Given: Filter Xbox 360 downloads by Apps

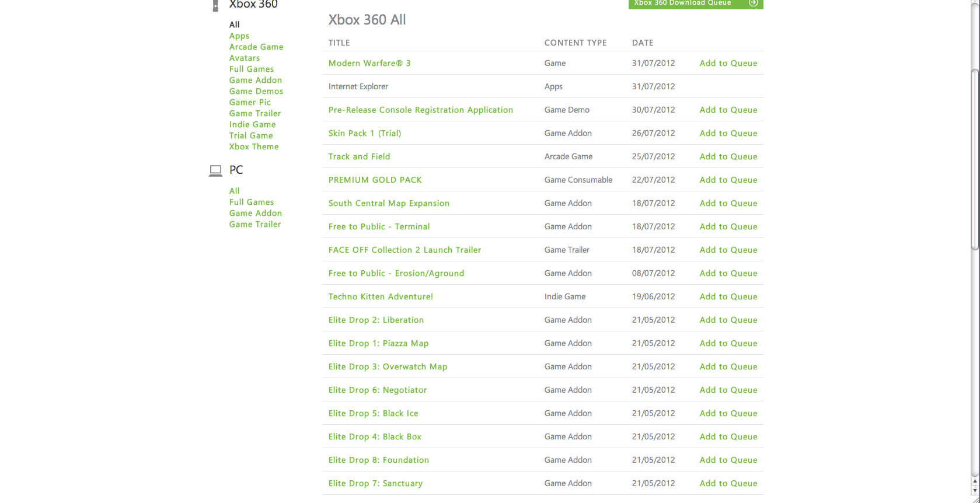Looking at the screenshot, I should coord(239,36).
